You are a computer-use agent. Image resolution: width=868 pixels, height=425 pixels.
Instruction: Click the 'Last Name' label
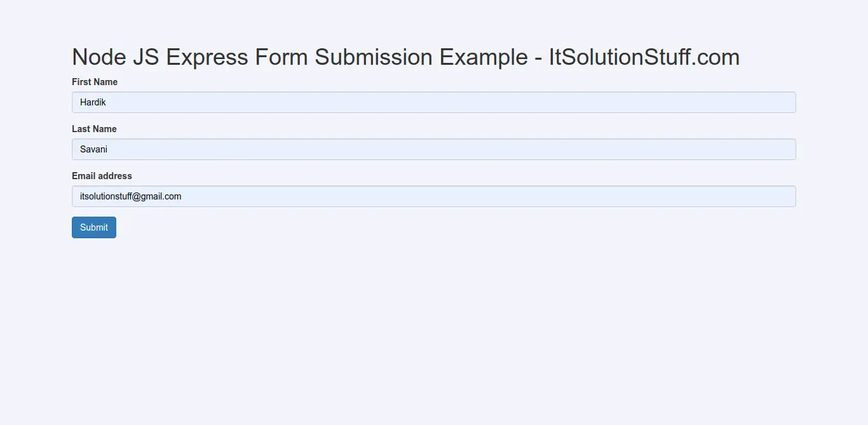[x=94, y=129]
